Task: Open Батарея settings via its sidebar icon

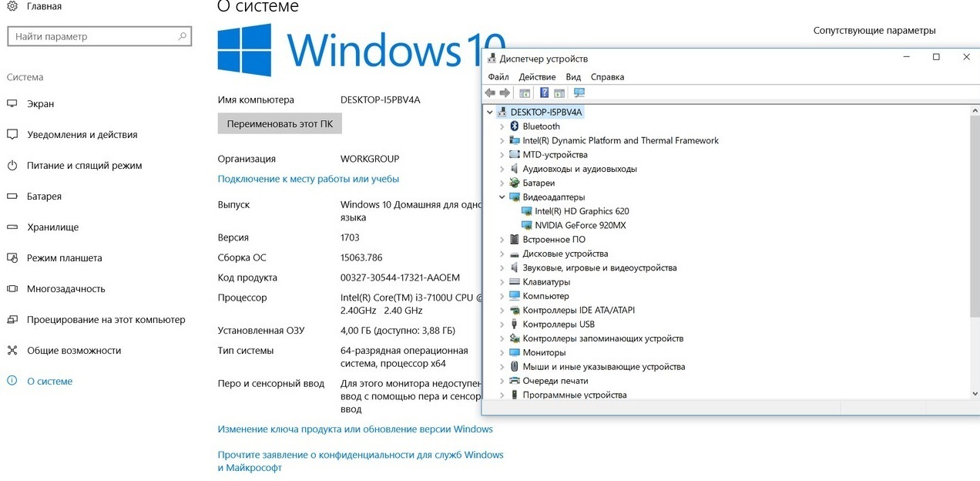Action: point(12,197)
